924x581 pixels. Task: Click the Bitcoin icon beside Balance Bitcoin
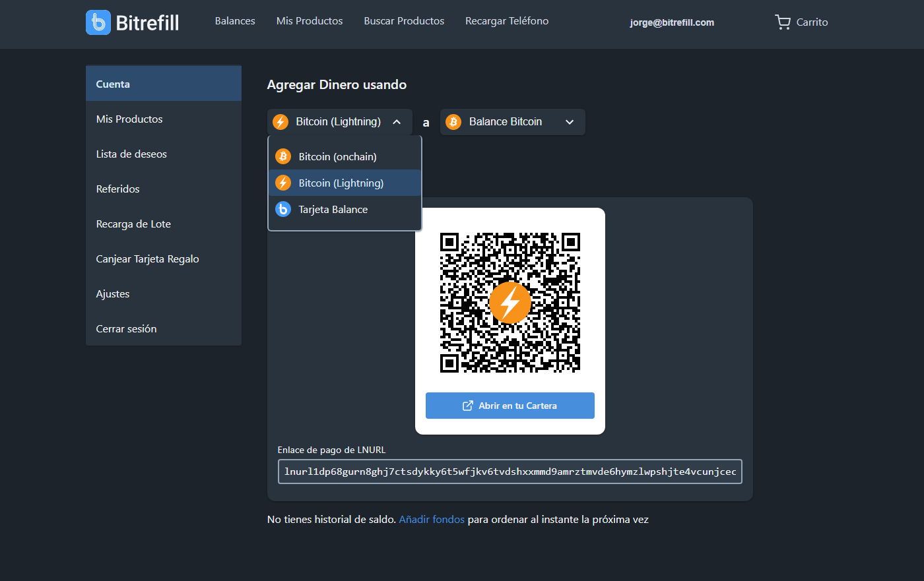click(453, 122)
